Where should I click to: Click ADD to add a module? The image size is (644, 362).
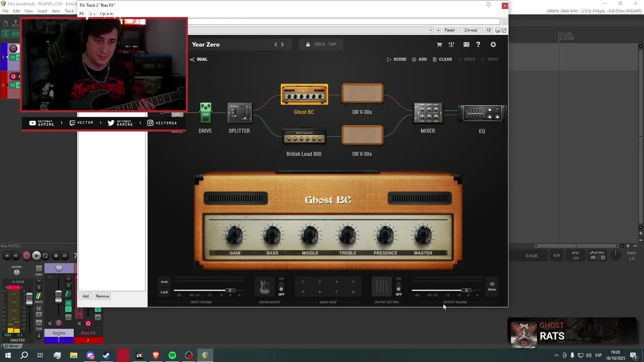(419, 59)
